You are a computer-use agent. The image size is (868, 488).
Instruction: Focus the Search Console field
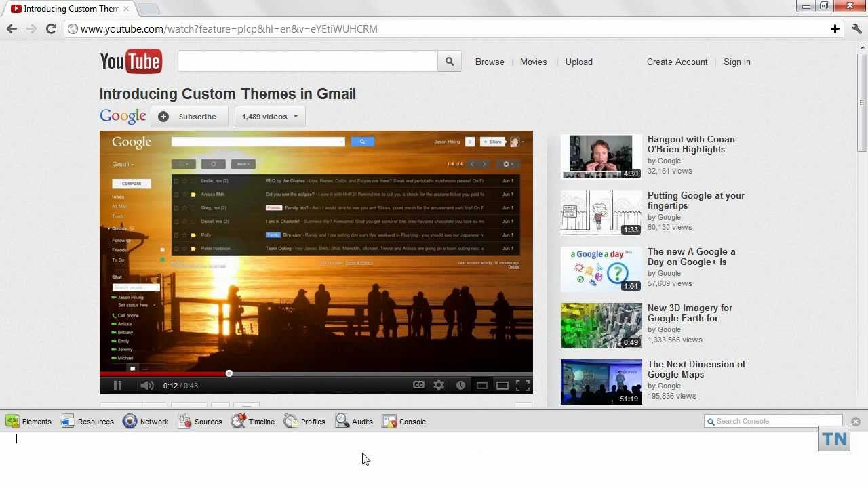(x=773, y=421)
